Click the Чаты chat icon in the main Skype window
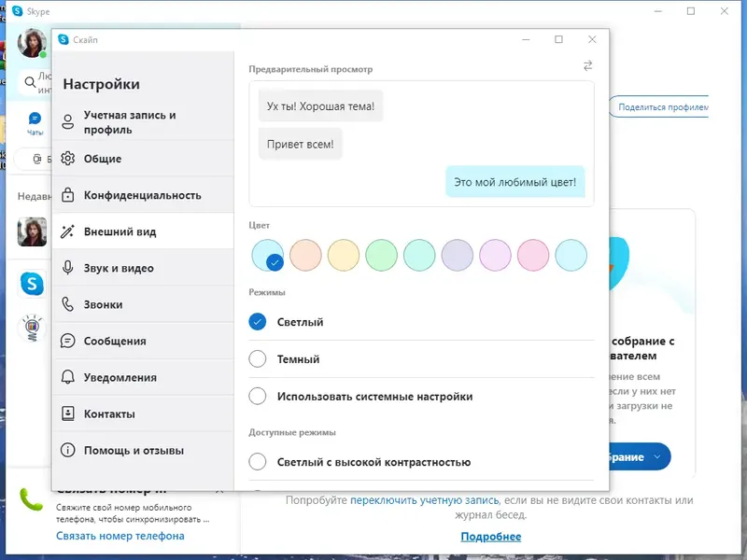Image resolution: width=747 pixels, height=560 pixels. (x=35, y=119)
